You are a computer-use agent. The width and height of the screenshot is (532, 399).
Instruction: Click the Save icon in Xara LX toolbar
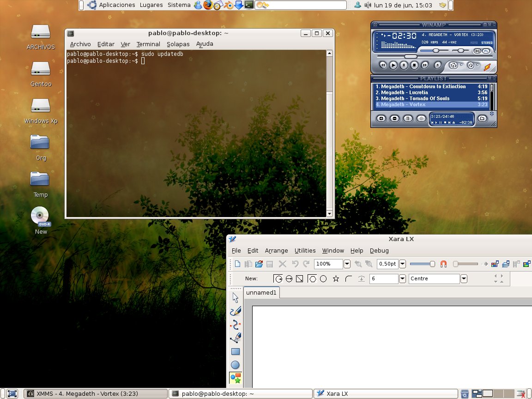pos(270,264)
